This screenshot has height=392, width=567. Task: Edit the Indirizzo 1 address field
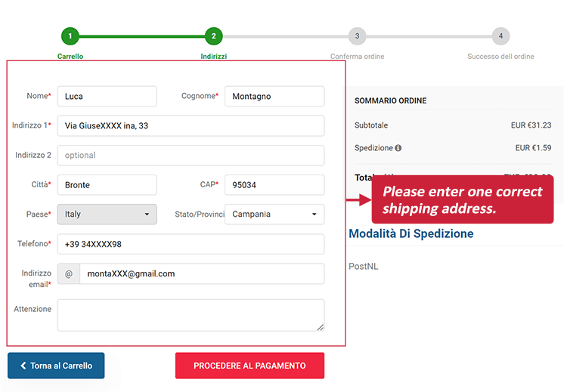191,126
